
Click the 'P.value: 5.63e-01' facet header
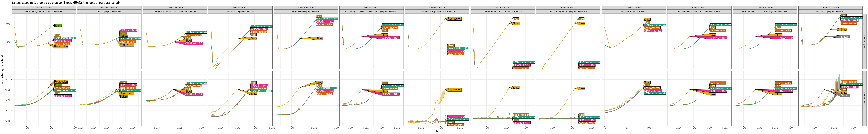point(568,7)
